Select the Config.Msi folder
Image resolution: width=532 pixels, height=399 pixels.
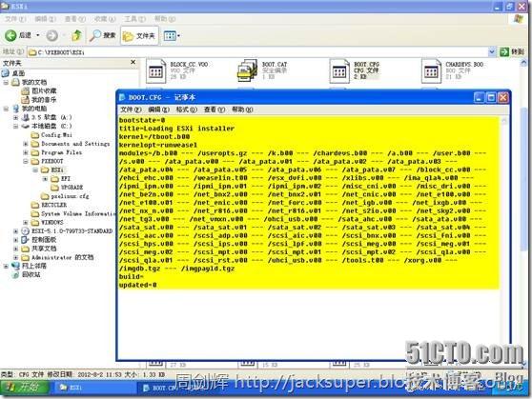[56, 135]
